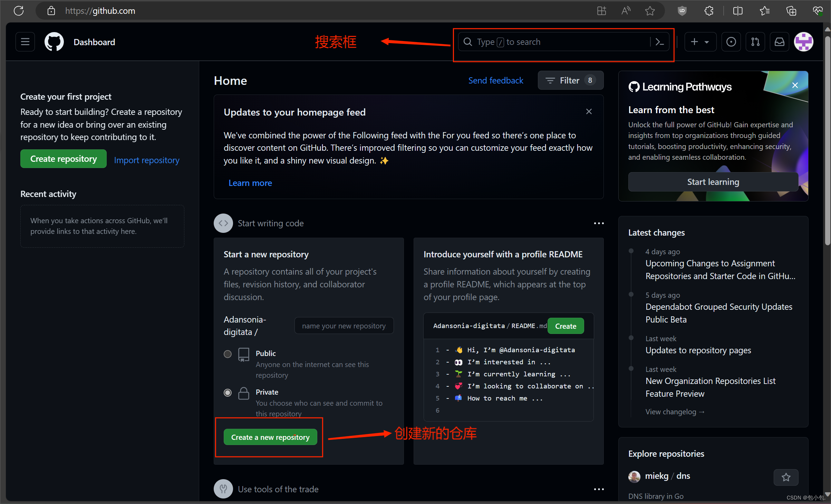This screenshot has height=504, width=831.
Task: Click the Import repository link
Action: pyautogui.click(x=147, y=160)
